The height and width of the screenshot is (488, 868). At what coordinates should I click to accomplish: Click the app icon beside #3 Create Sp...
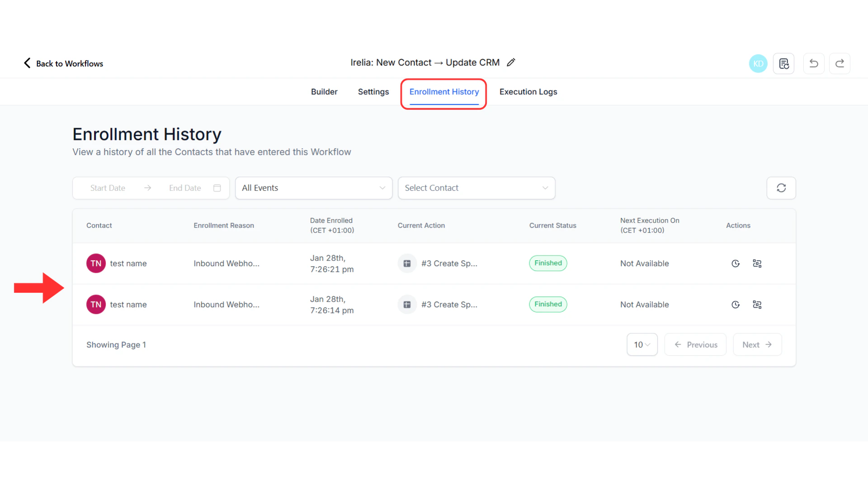[x=407, y=263]
